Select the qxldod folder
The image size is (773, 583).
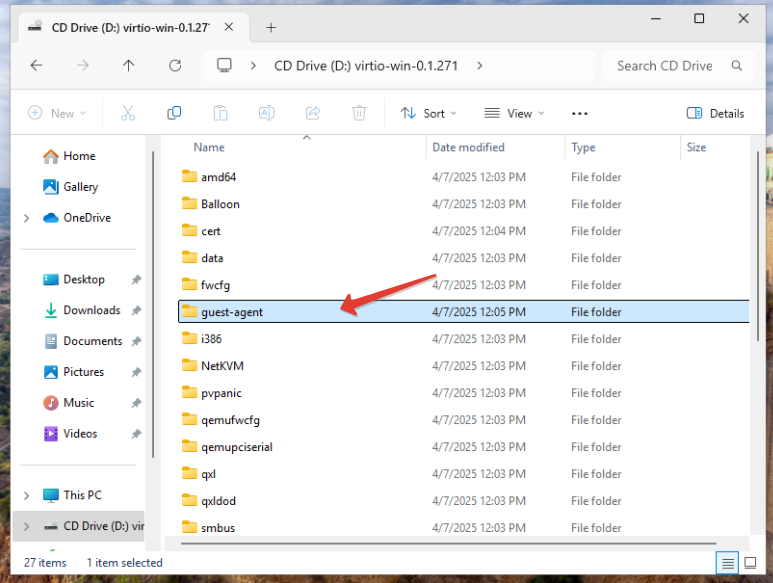click(x=463, y=501)
